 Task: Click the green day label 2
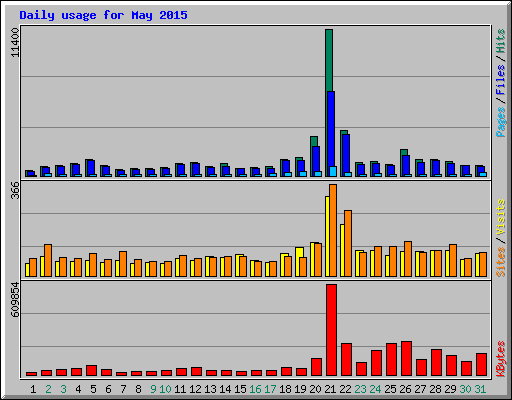[48, 389]
